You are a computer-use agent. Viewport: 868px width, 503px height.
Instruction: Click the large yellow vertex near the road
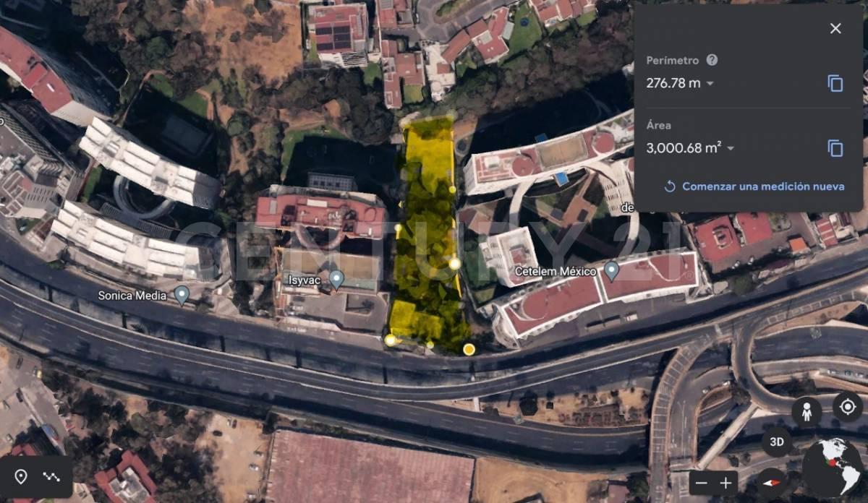coord(469,350)
